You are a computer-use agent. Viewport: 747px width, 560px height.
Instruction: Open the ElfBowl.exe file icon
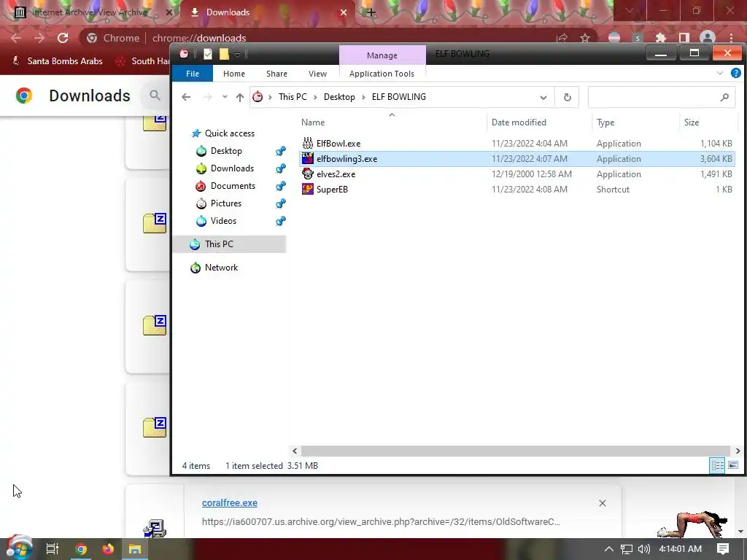308,143
